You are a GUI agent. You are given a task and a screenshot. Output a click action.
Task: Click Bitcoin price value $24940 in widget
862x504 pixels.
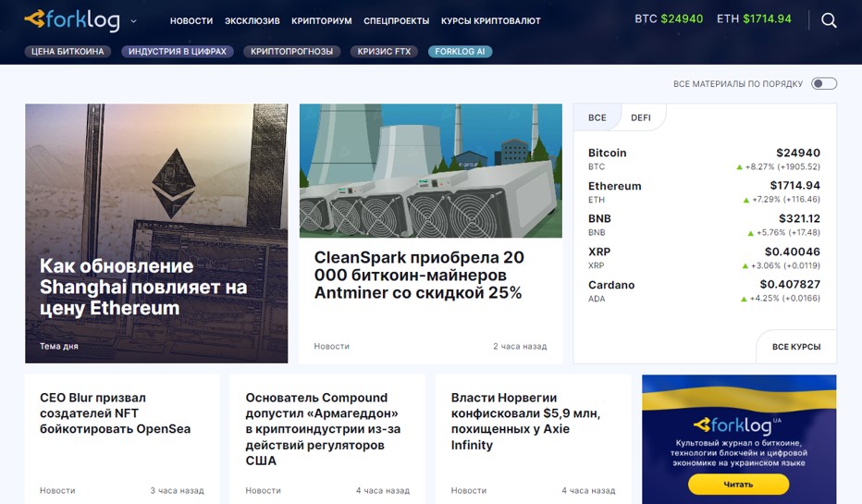point(797,153)
